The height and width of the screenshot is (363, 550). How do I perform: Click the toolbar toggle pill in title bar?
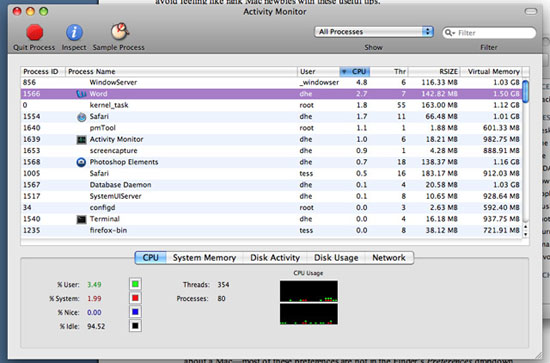(531, 12)
